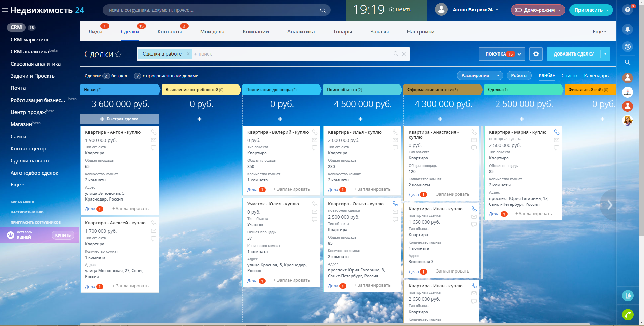Open the user profile avatar
The width and height of the screenshot is (644, 326).
click(x=441, y=10)
